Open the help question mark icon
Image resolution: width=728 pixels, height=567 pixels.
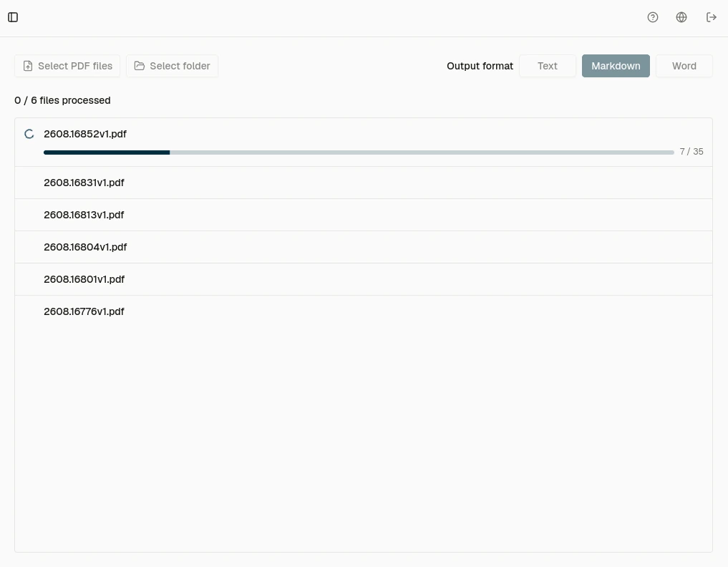pyautogui.click(x=653, y=17)
